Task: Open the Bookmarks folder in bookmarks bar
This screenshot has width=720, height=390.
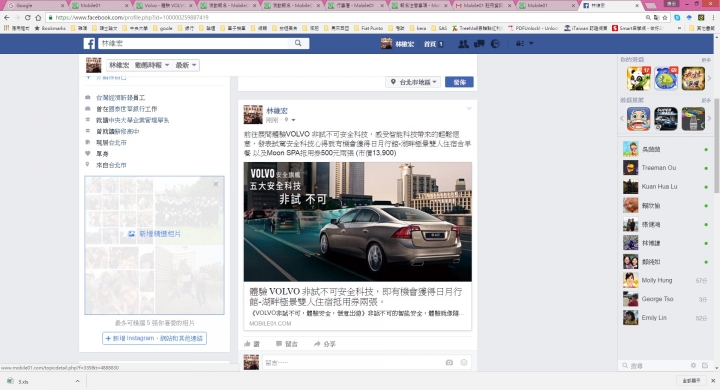Action: (x=50, y=28)
